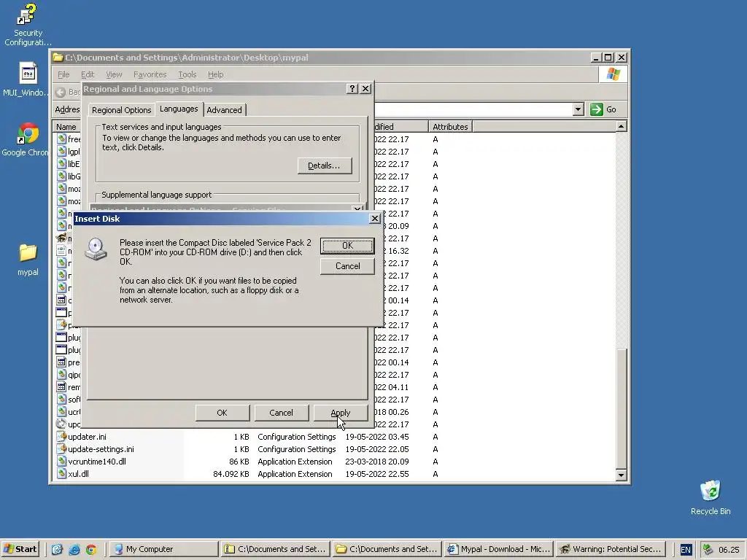747x560 pixels.
Task: Click the Go button next to address bar
Action: [603, 109]
